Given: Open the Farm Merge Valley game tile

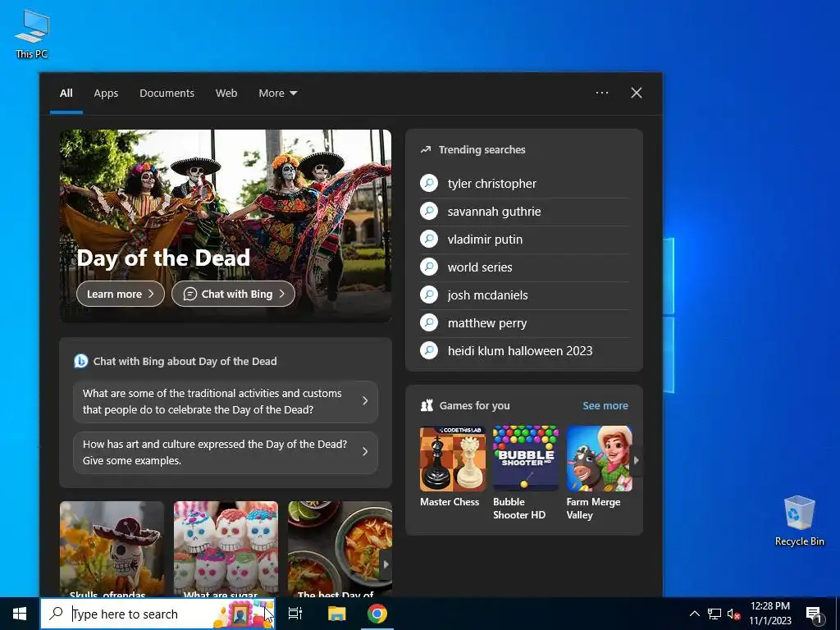Looking at the screenshot, I should pos(600,473).
